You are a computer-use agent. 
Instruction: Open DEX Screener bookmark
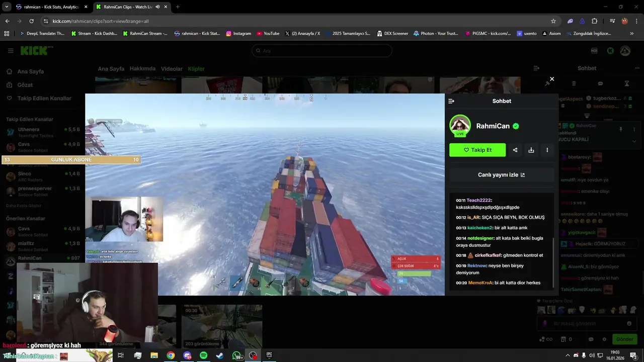coord(392,34)
